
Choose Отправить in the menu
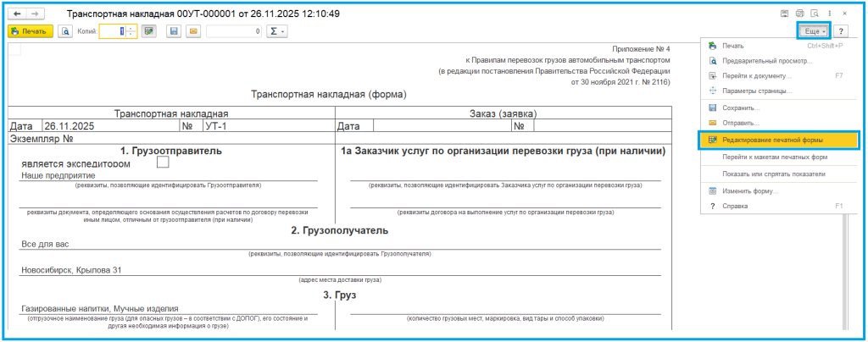pyautogui.click(x=779, y=123)
